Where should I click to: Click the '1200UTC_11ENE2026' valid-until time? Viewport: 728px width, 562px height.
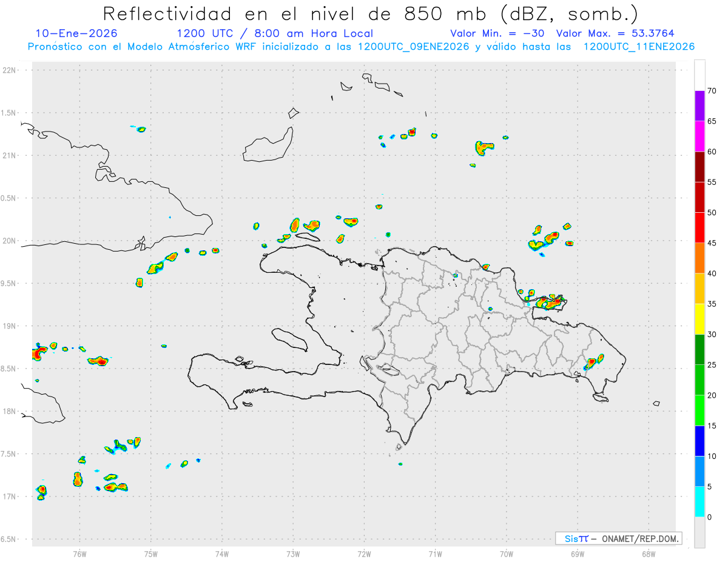(639, 47)
